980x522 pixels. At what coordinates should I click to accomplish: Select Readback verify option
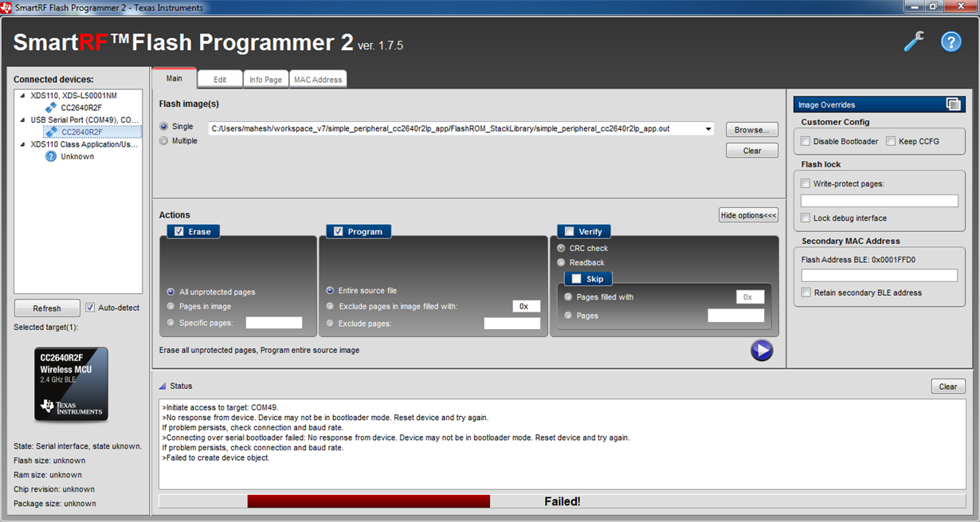[562, 262]
